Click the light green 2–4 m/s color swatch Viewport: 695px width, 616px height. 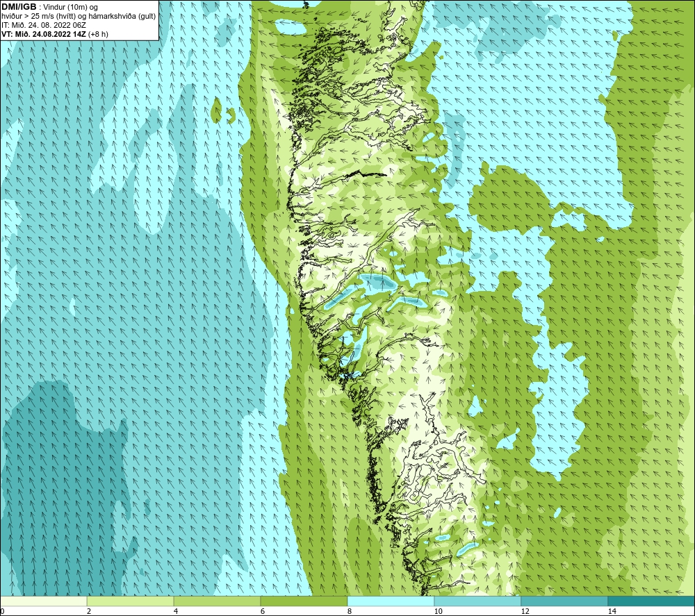[x=131, y=601]
